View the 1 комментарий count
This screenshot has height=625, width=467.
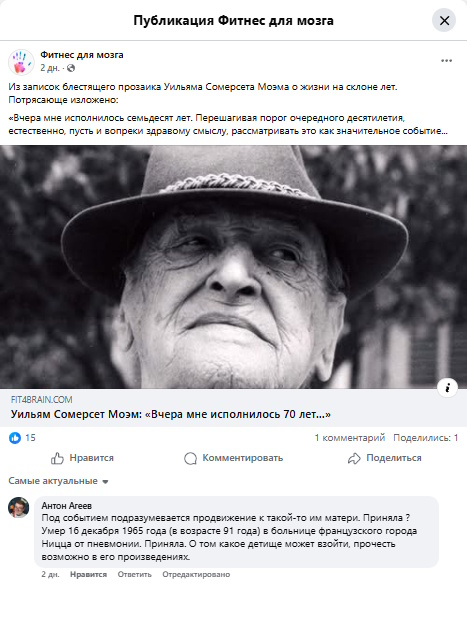[350, 438]
